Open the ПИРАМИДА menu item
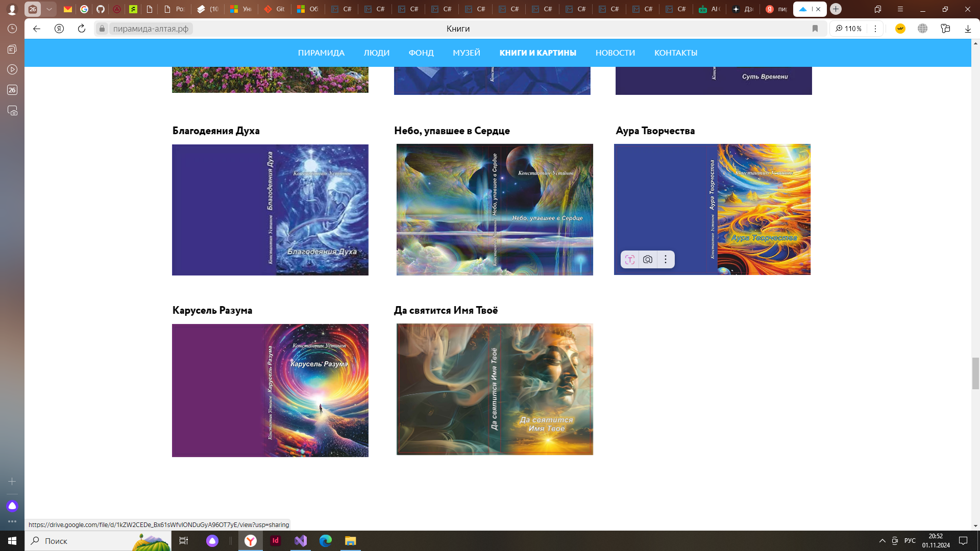 [321, 53]
